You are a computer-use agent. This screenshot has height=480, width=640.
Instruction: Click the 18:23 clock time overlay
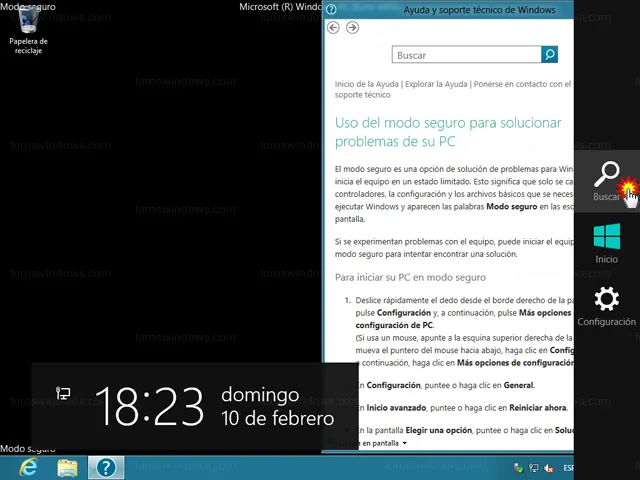(x=149, y=407)
